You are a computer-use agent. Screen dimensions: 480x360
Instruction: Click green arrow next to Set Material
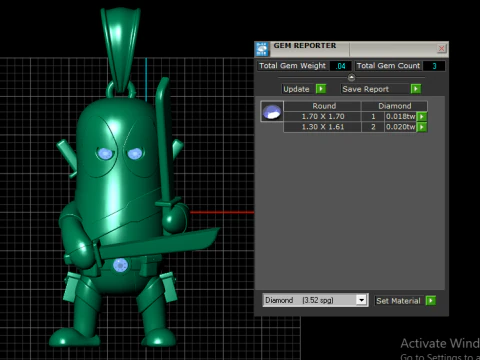[x=431, y=301]
